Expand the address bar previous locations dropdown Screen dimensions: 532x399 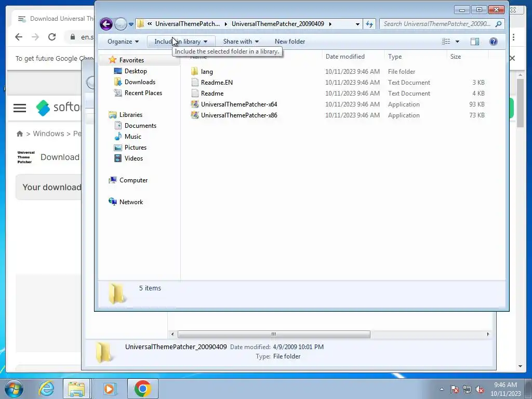click(357, 24)
